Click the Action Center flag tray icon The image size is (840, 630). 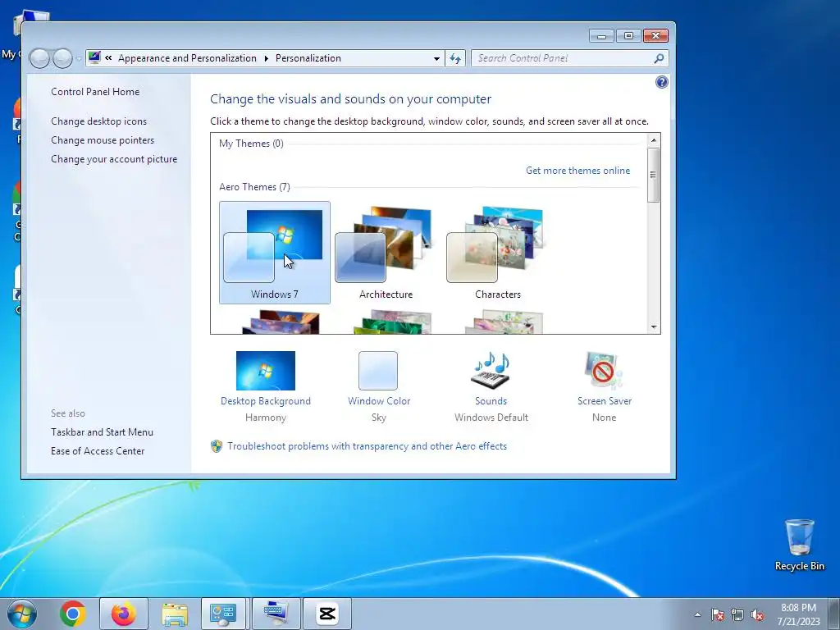(x=718, y=614)
